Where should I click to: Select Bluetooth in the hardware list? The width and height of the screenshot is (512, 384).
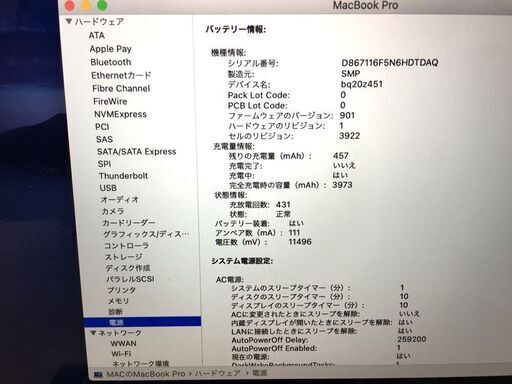pos(111,62)
